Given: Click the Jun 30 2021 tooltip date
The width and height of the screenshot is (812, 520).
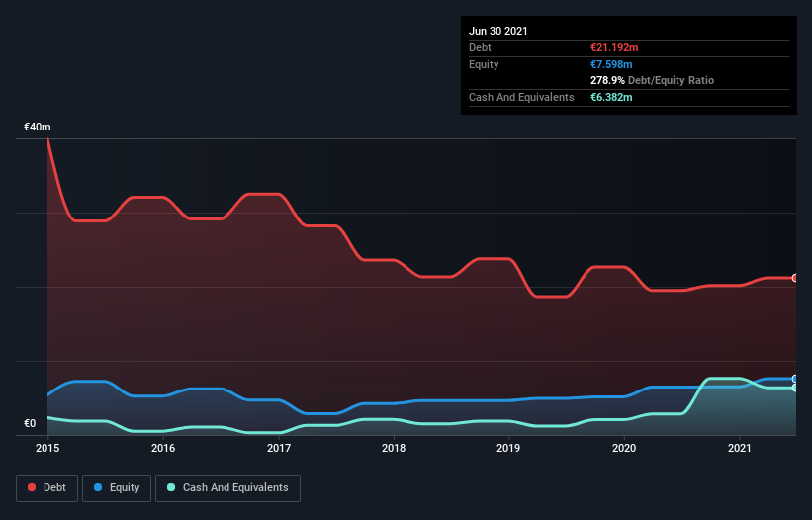Looking at the screenshot, I should point(498,31).
